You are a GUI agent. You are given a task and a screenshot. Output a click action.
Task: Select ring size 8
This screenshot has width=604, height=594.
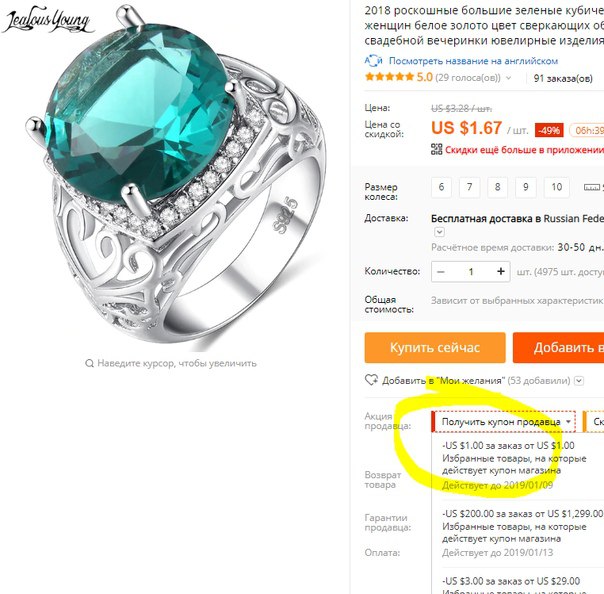tap(497, 187)
